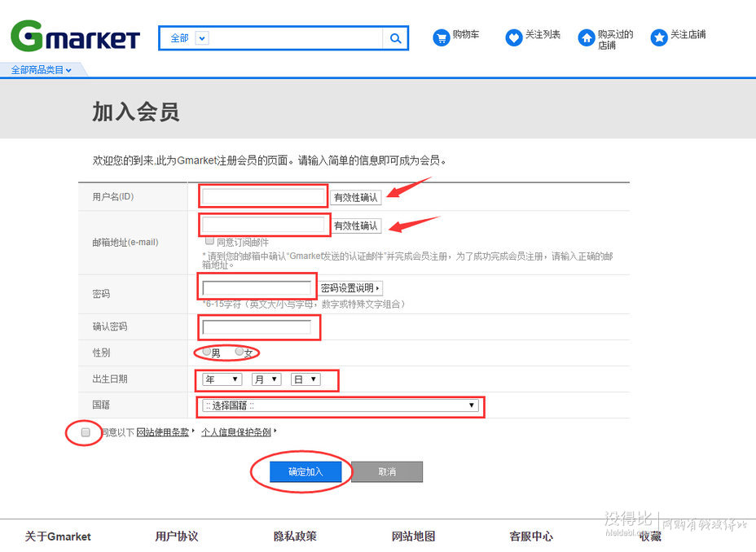
Task: Click the Gmarket logo
Action: click(x=75, y=36)
